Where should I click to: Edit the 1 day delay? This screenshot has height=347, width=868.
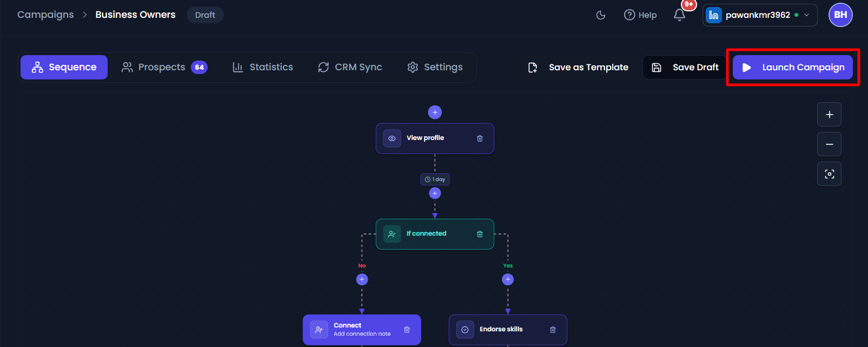(435, 179)
